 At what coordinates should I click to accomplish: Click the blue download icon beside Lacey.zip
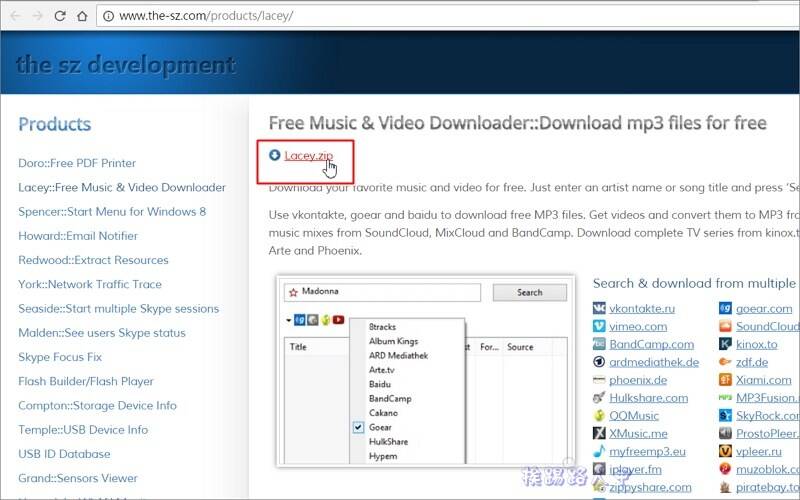(274, 155)
